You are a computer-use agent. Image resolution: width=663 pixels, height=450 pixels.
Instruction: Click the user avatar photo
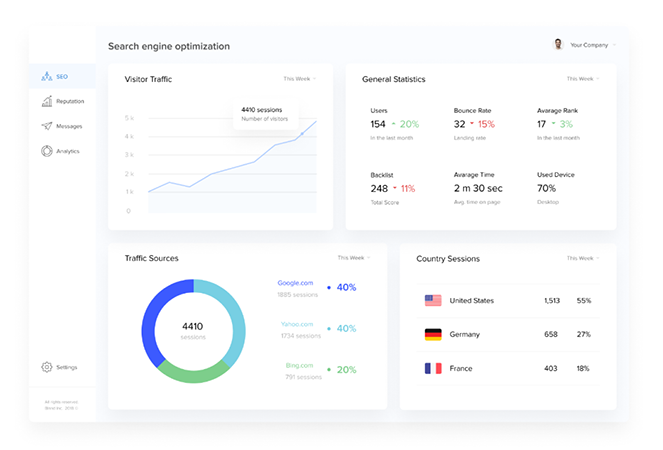pos(558,45)
